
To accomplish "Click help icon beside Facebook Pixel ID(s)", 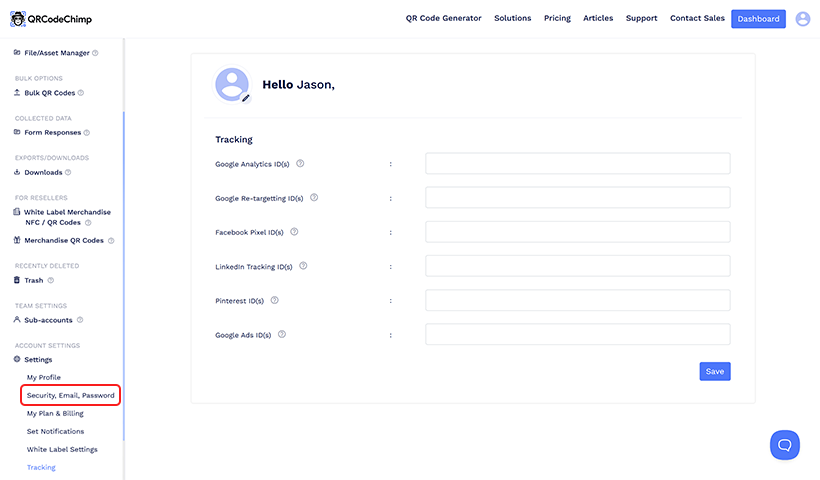I will (294, 232).
